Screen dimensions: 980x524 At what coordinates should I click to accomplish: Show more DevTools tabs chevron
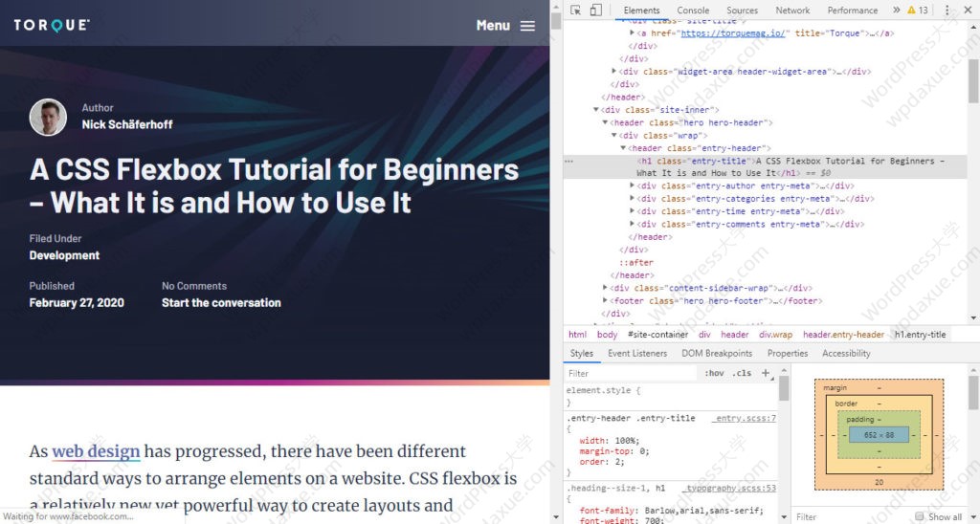[896, 10]
